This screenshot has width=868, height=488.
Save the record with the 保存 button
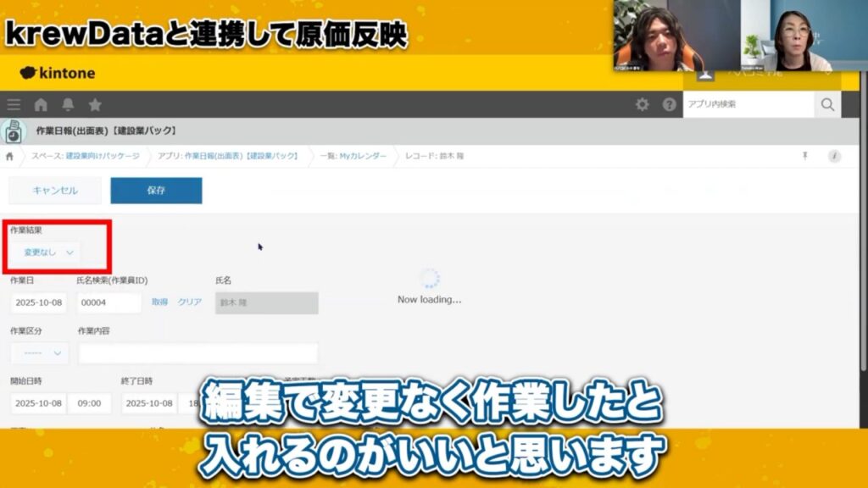(156, 191)
